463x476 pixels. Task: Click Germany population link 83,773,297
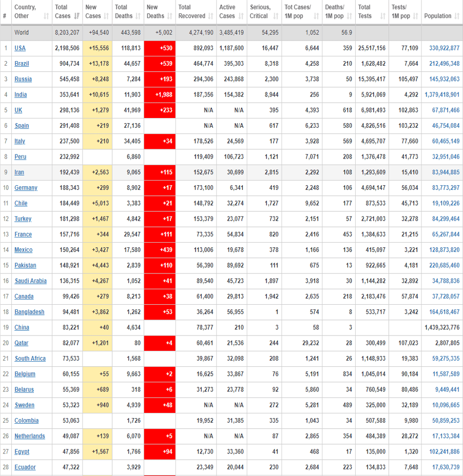click(x=446, y=188)
